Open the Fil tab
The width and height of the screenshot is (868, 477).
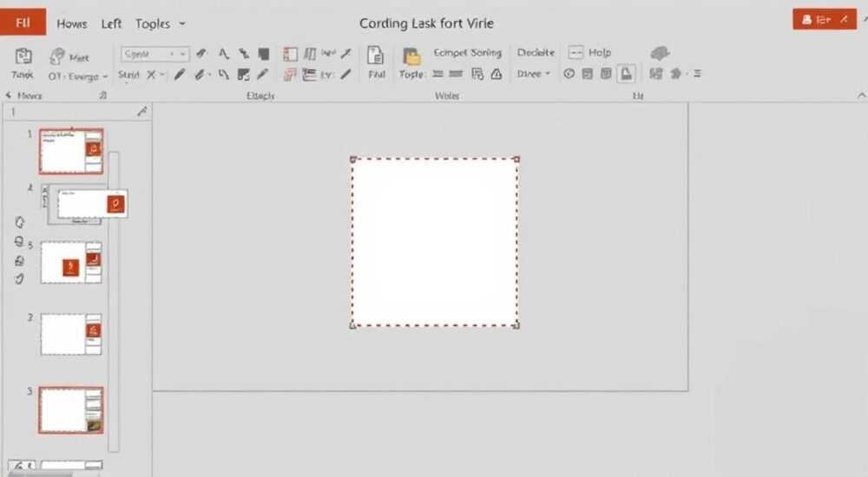click(x=23, y=23)
